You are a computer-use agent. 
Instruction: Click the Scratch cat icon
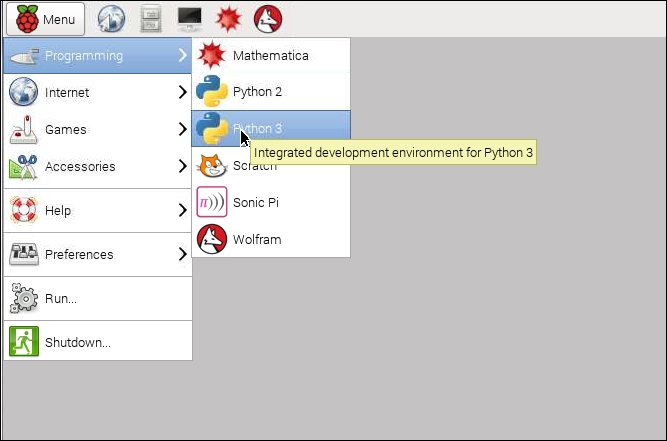tap(212, 166)
